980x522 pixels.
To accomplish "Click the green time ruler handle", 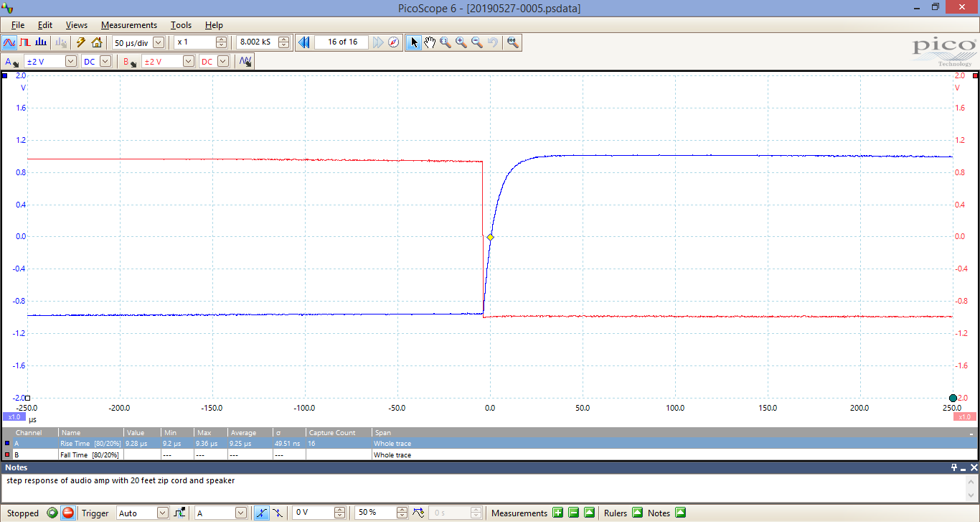I will [953, 399].
